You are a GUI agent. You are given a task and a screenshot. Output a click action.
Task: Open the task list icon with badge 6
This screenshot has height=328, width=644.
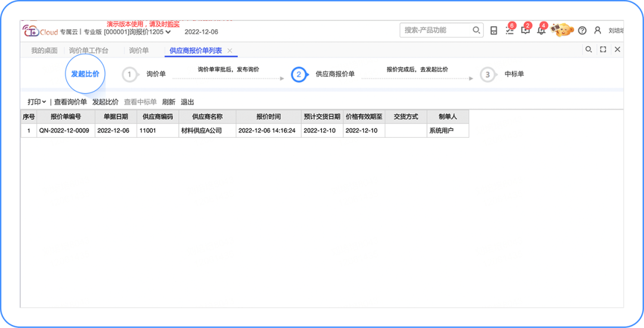509,30
